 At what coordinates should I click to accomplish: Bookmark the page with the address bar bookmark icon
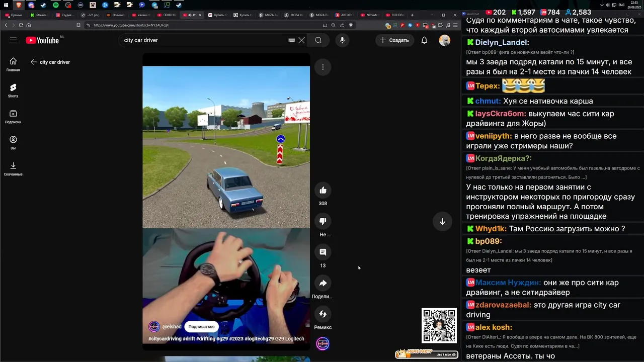click(x=78, y=25)
